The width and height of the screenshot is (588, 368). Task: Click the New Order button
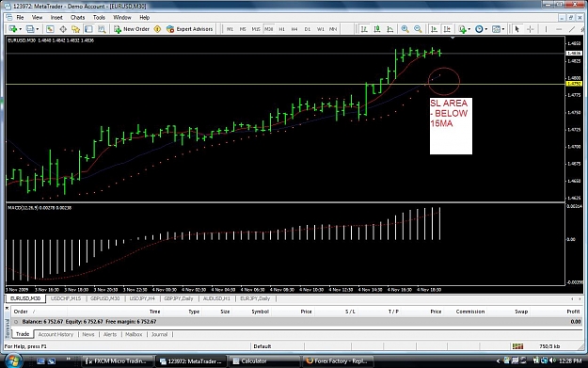point(132,29)
